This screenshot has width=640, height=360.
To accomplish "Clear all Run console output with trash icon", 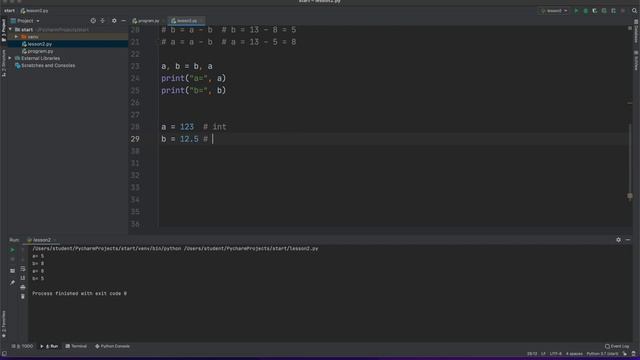I will 23,297.
